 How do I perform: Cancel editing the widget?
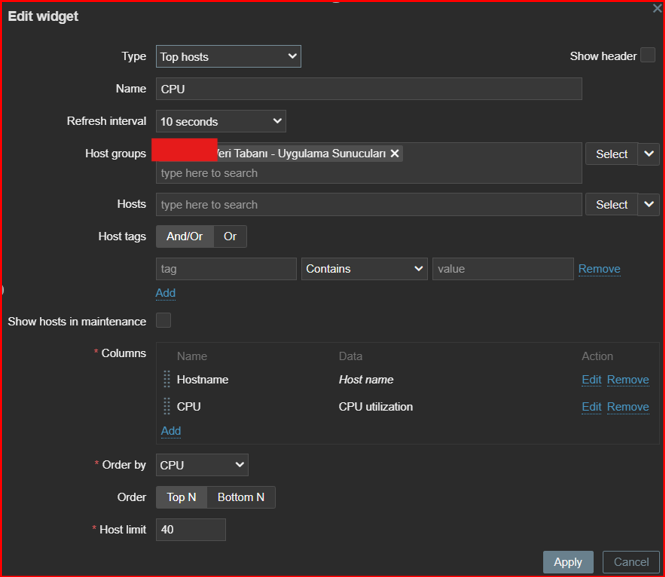click(x=631, y=562)
